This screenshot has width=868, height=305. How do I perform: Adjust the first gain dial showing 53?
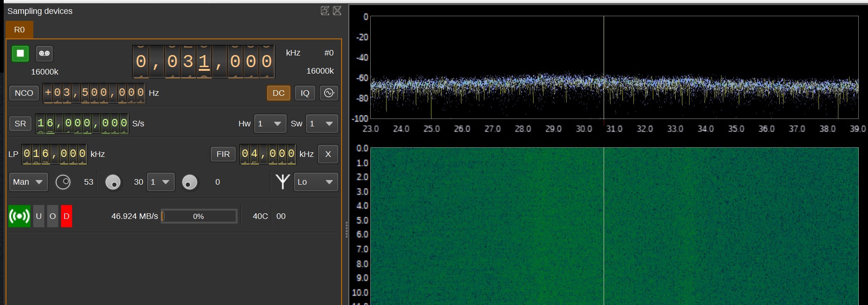click(x=63, y=182)
